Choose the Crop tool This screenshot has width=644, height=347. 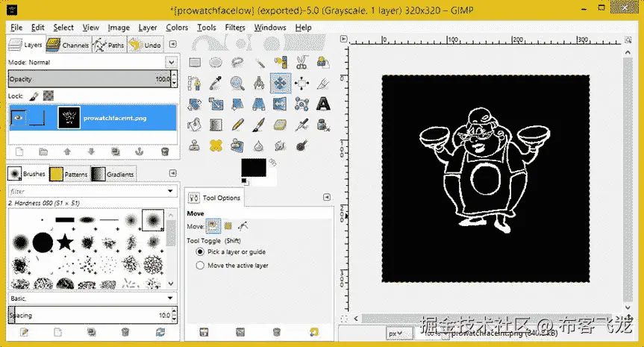(323, 84)
